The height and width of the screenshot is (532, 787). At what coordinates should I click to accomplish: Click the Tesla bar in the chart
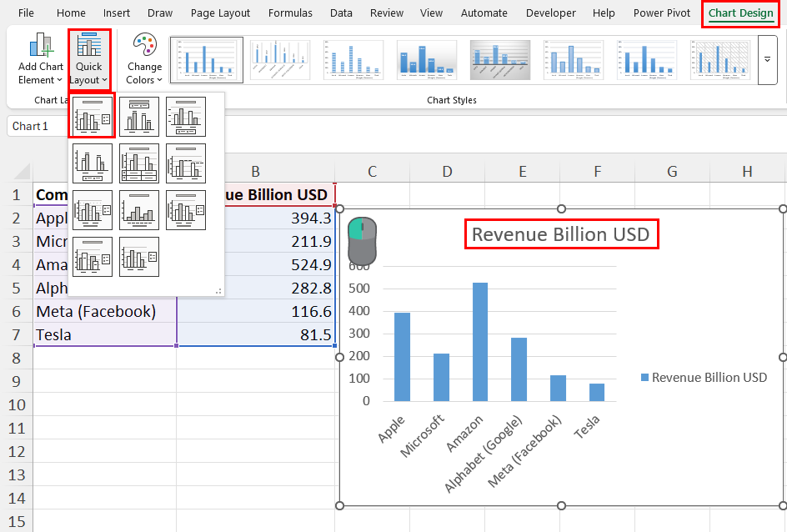tap(597, 392)
